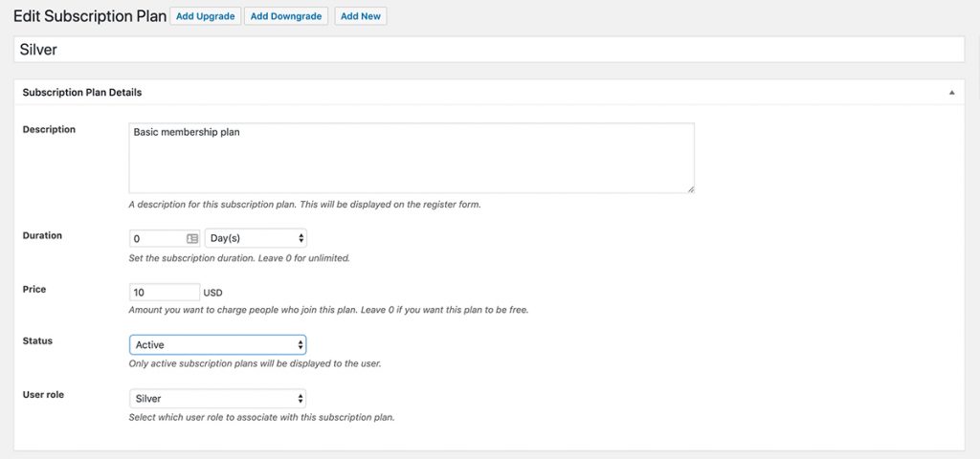Viewport: 980px width, 459px height.
Task: Open the Day(s) duration unit dropdown
Action: tap(256, 238)
